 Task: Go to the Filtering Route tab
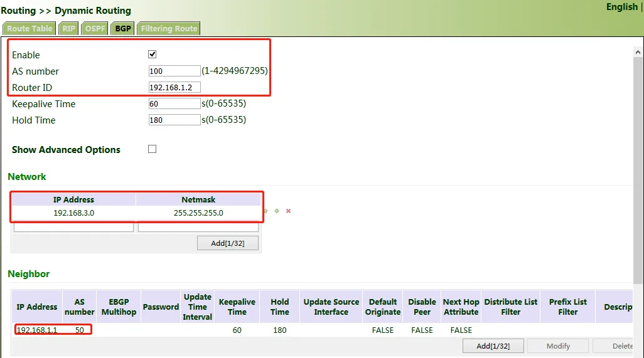tap(169, 28)
